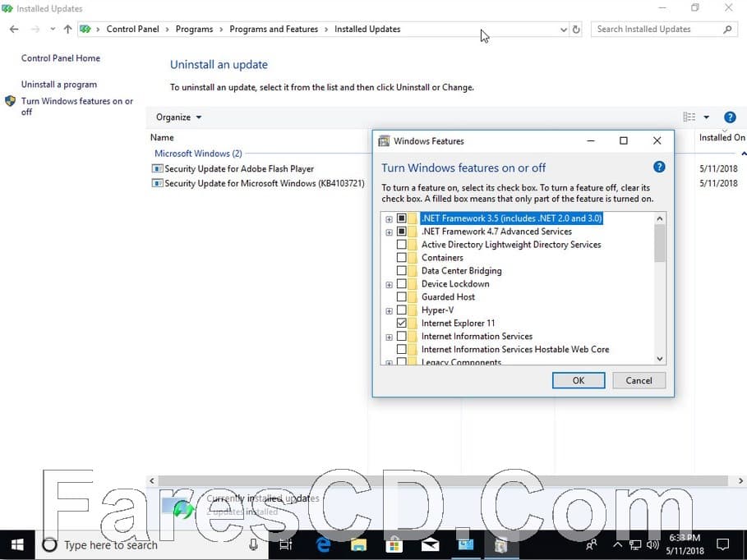Enable the Guarded Host checkbox
Image resolution: width=747 pixels, height=560 pixels.
coord(402,296)
